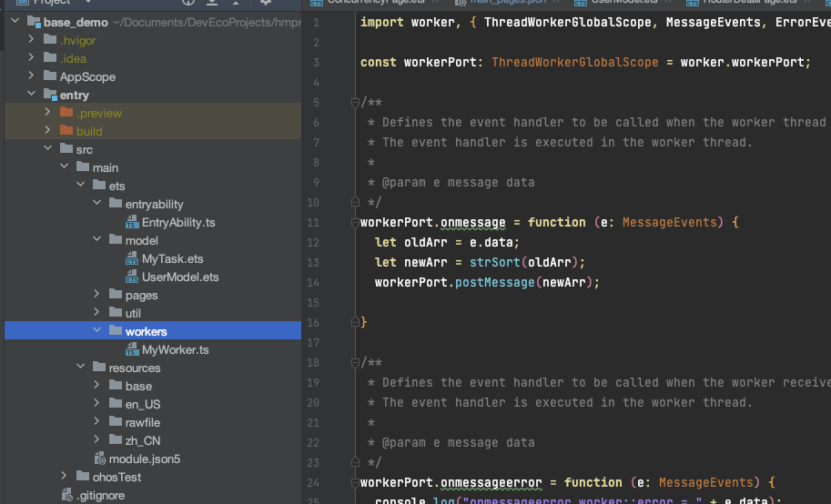The width and height of the screenshot is (831, 504).
Task: Select the resources folder
Action: [134, 368]
